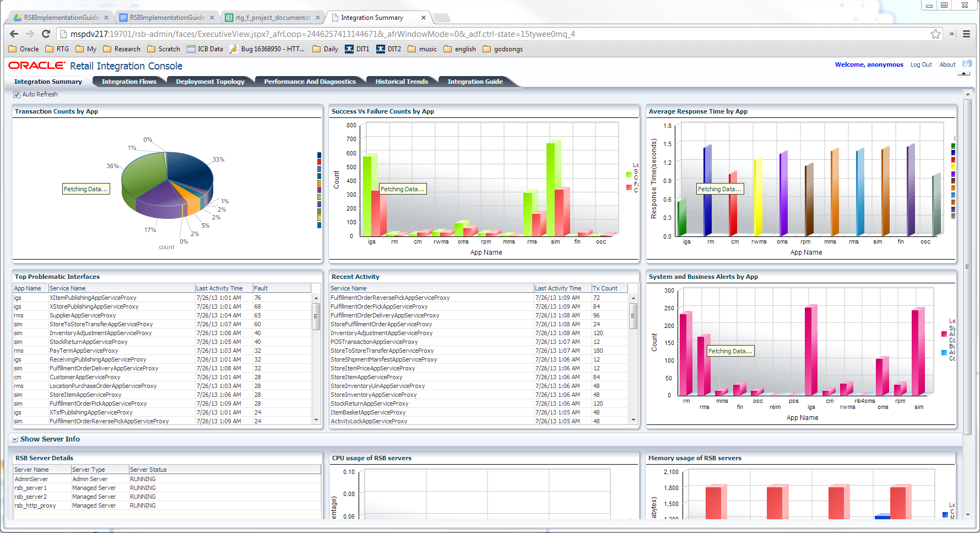Open the Research bookmarks folder
980x533 pixels.
click(x=122, y=49)
